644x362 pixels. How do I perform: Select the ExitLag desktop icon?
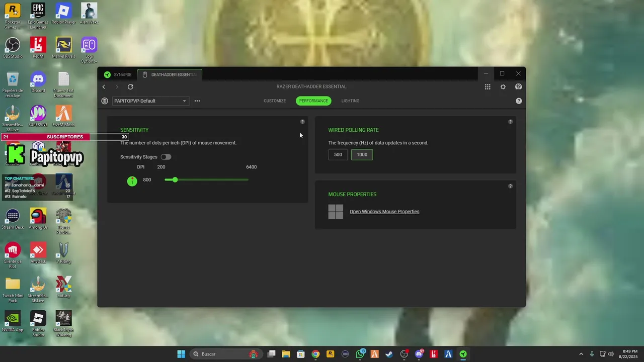pyautogui.click(x=63, y=287)
